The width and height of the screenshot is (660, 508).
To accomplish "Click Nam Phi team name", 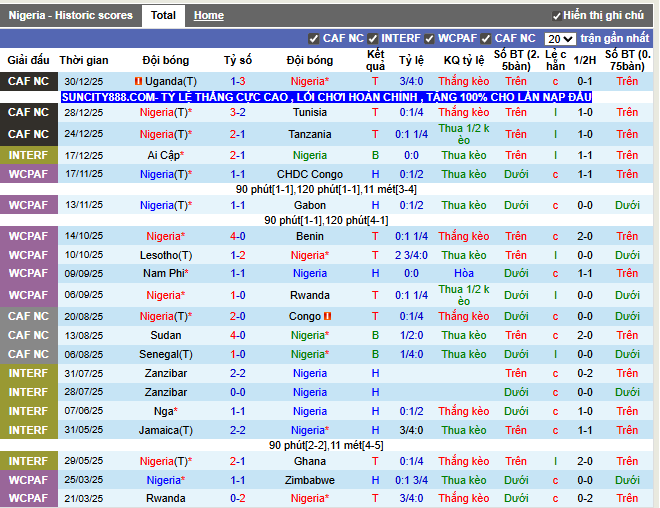I will coord(166,273).
